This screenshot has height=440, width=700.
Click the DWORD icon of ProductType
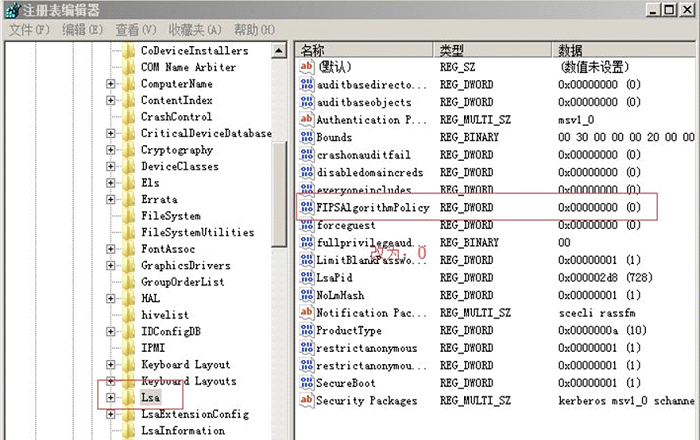click(x=307, y=330)
